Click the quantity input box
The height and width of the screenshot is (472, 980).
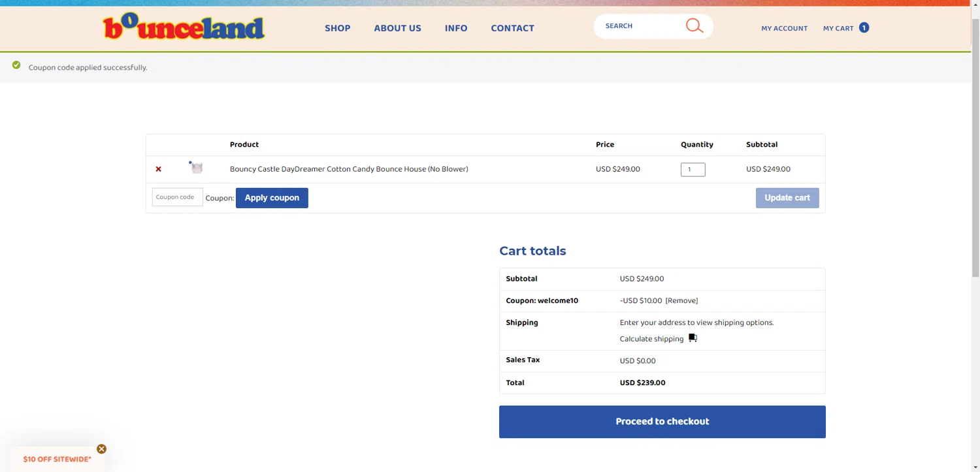coord(693,170)
